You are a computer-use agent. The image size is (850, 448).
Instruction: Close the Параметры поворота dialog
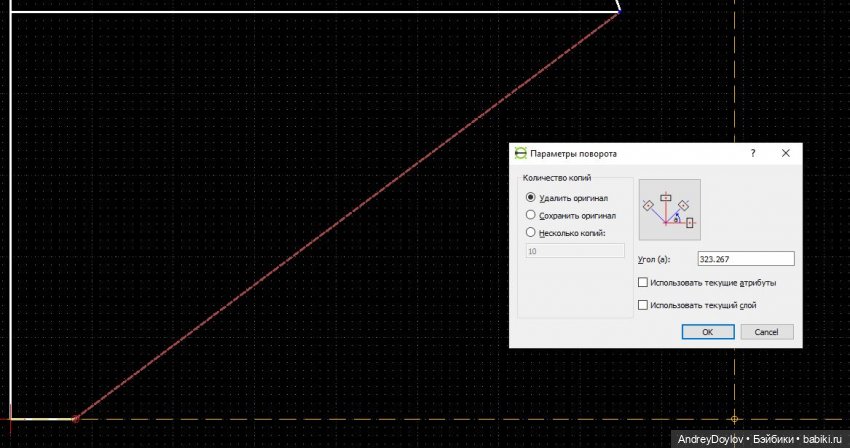[x=786, y=154]
